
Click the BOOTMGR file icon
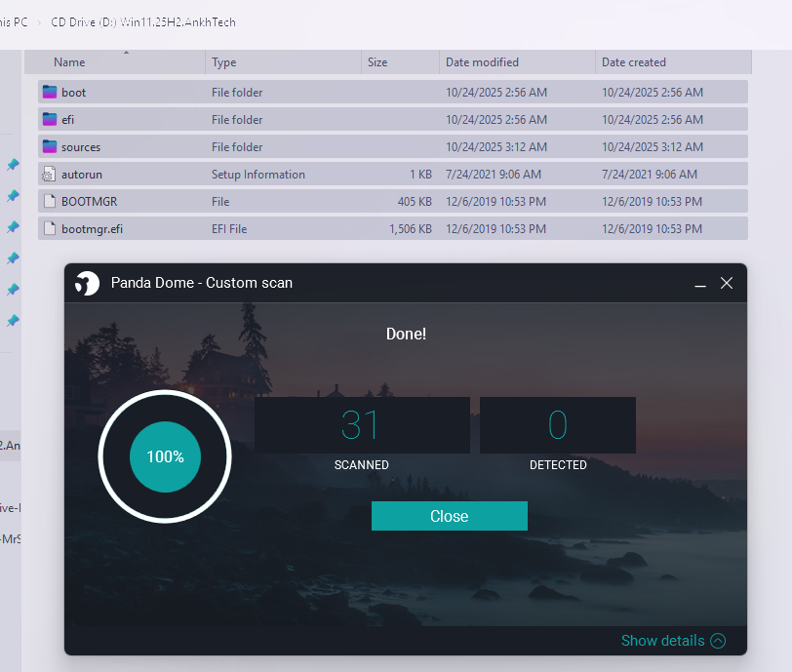[x=50, y=201]
